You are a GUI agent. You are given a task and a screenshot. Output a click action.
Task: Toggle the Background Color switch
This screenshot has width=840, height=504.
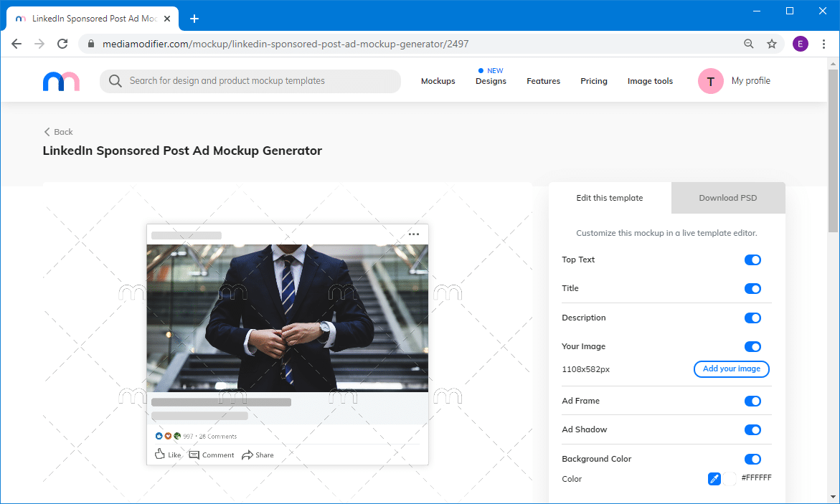(x=752, y=460)
